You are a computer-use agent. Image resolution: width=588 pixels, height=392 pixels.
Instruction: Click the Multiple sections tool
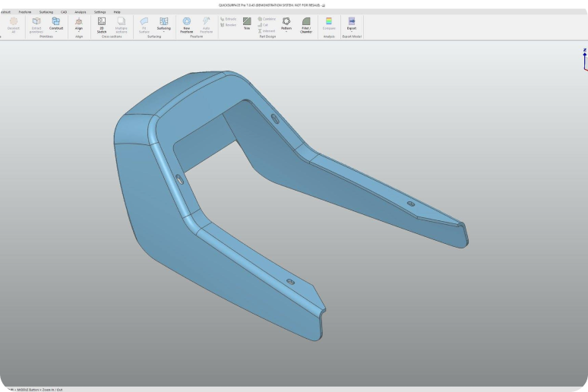[121, 24]
